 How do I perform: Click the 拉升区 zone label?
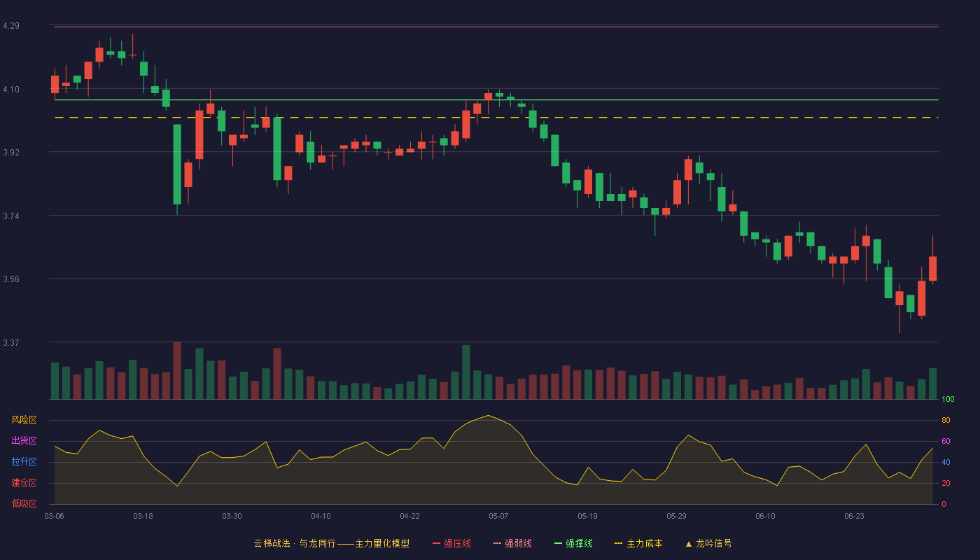[24, 462]
